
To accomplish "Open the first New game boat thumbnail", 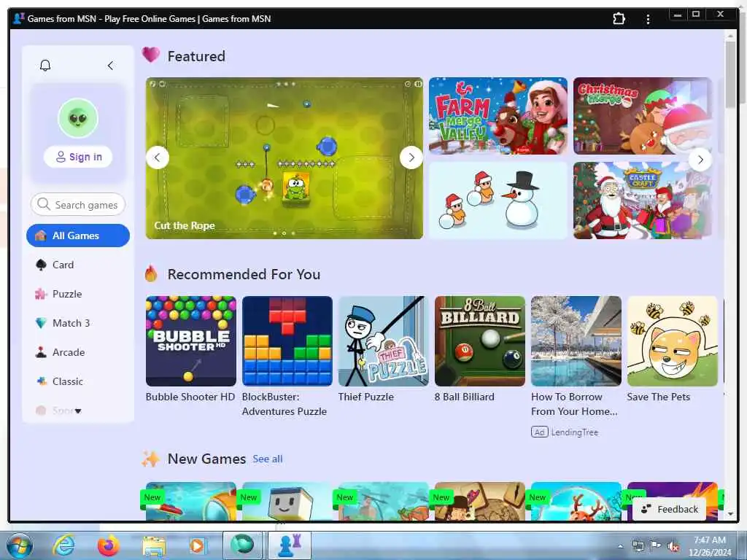I will (x=191, y=502).
